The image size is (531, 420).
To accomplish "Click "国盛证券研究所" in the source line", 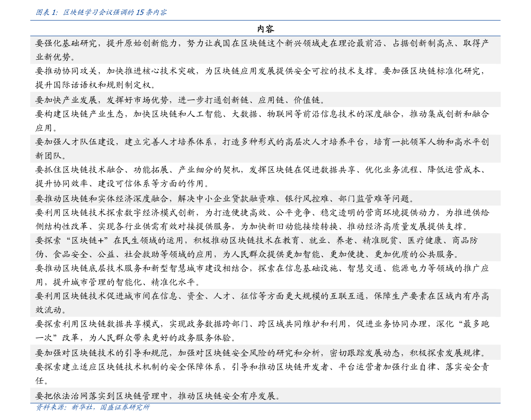I will (125, 407).
